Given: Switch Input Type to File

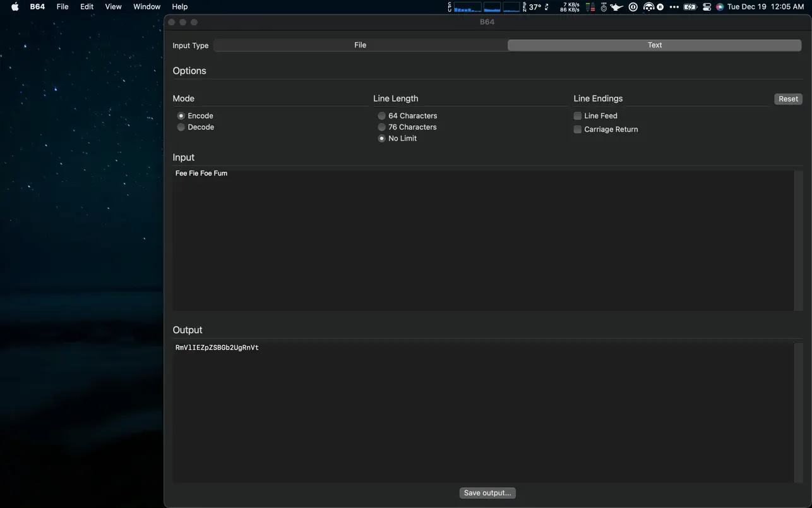Looking at the screenshot, I should click(361, 45).
